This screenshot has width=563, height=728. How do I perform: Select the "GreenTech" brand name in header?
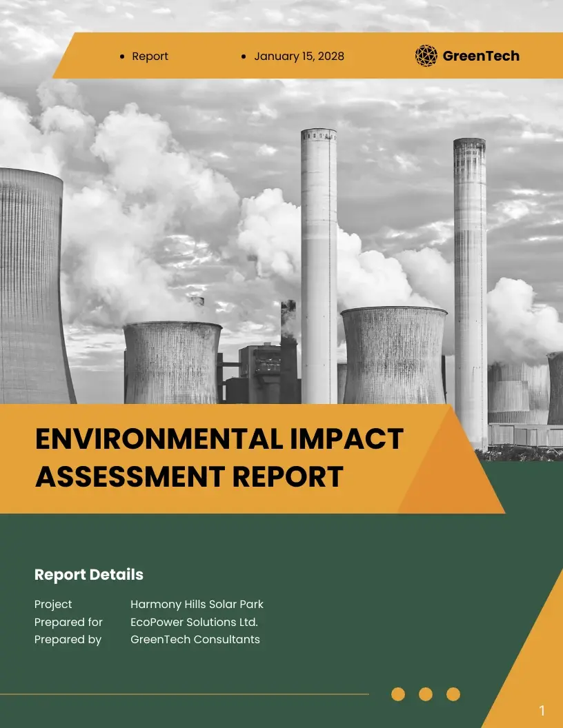tap(481, 56)
